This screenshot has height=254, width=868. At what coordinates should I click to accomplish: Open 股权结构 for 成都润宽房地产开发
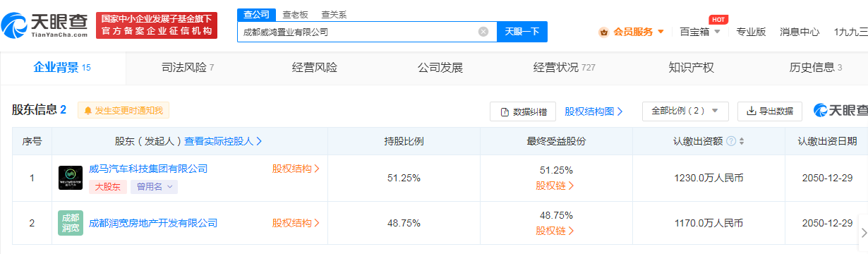(296, 223)
